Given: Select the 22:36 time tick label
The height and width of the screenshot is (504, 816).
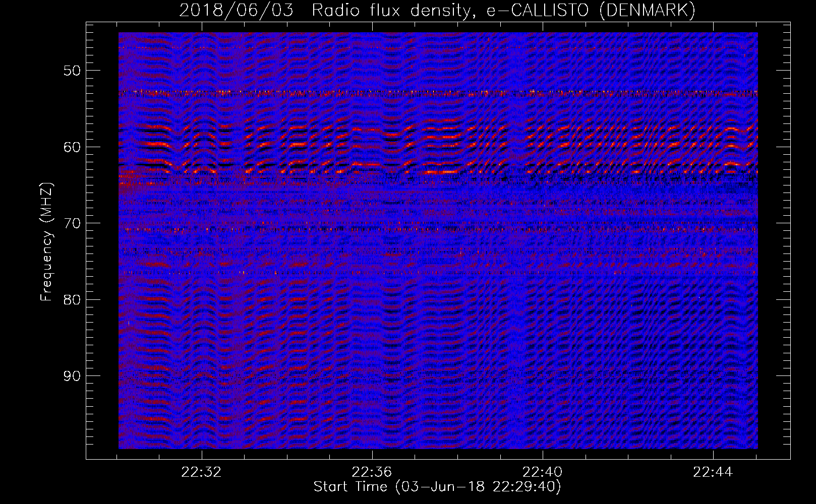Looking at the screenshot, I should coord(372,472).
